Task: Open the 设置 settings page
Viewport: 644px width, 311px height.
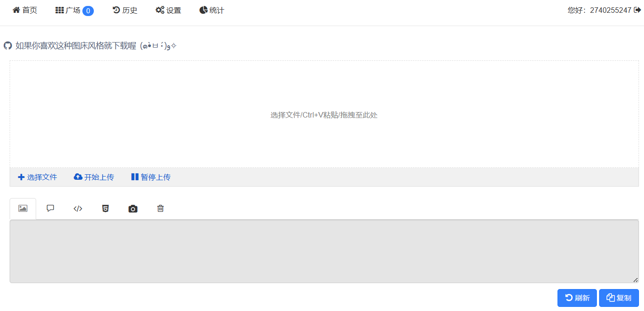Action: click(168, 10)
